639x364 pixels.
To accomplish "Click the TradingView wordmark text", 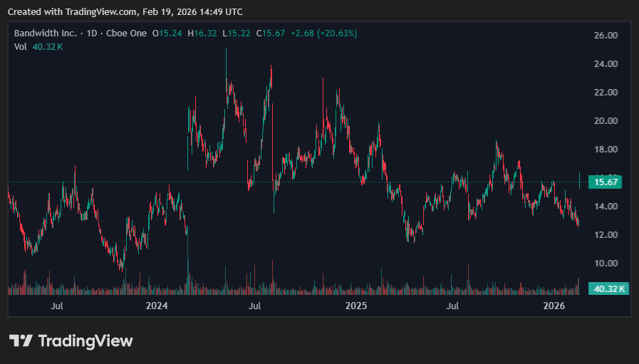I will pyautogui.click(x=85, y=340).
